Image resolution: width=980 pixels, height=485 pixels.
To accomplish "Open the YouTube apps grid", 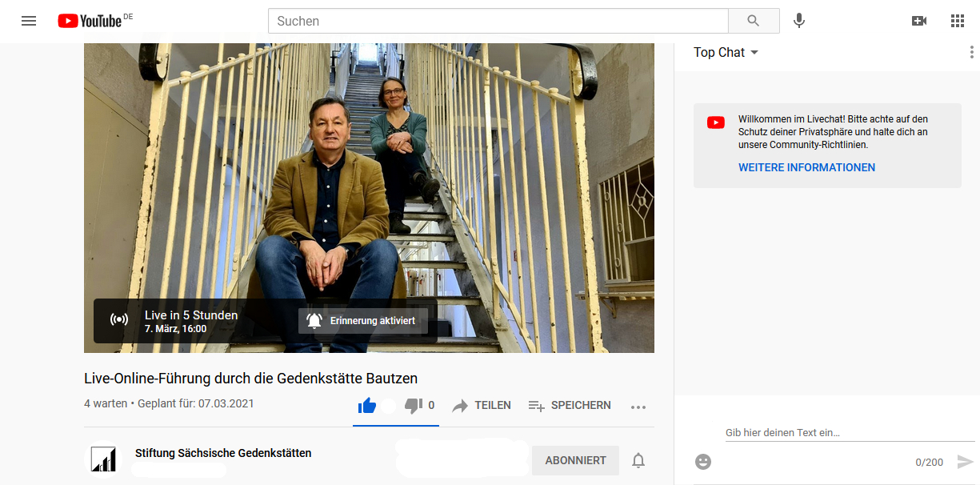I will click(x=958, y=21).
